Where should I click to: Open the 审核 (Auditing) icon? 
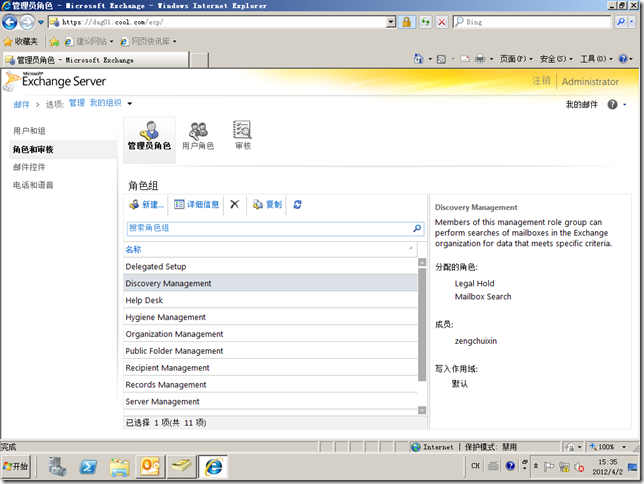242,136
